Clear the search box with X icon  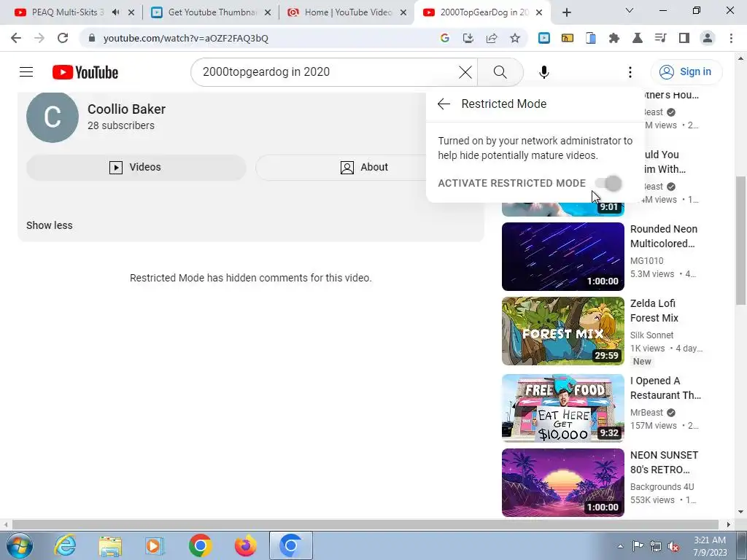click(465, 72)
